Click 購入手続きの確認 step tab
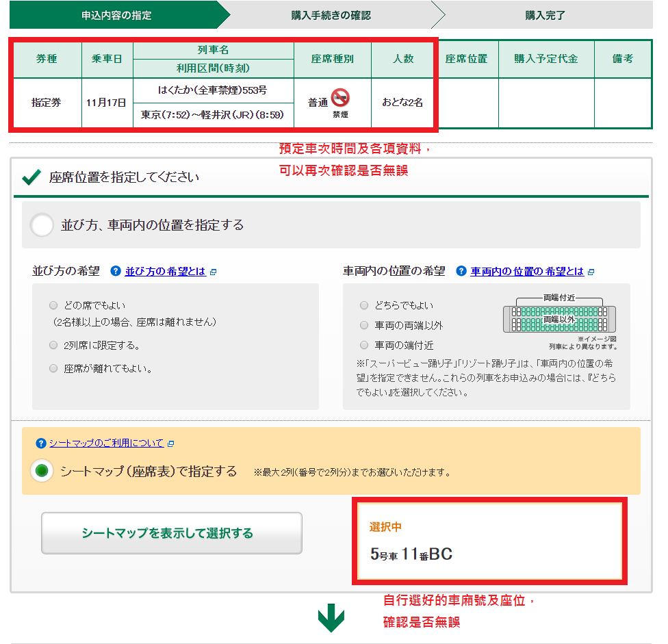Image resolution: width=668 pixels, height=644 pixels. 331,15
